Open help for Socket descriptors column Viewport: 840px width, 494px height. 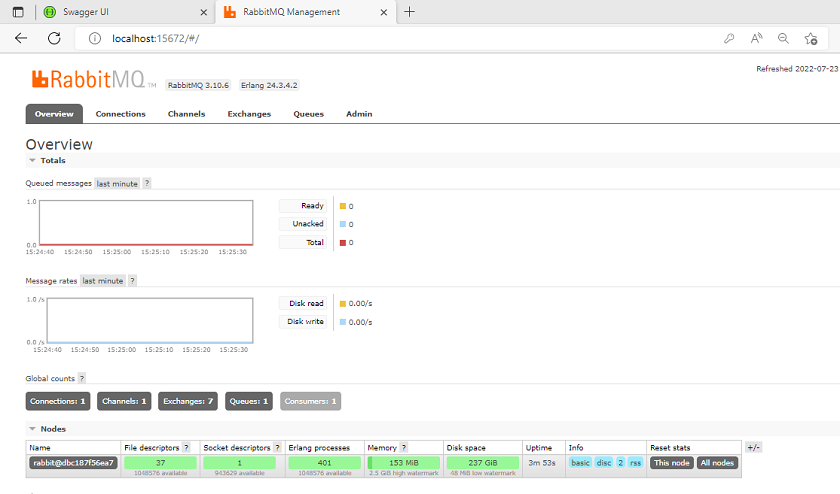(278, 447)
